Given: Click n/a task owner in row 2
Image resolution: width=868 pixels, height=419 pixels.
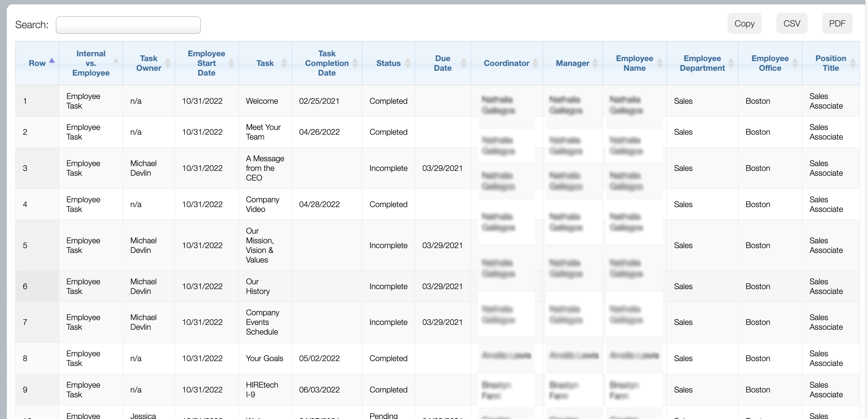Looking at the screenshot, I should coord(136,132).
